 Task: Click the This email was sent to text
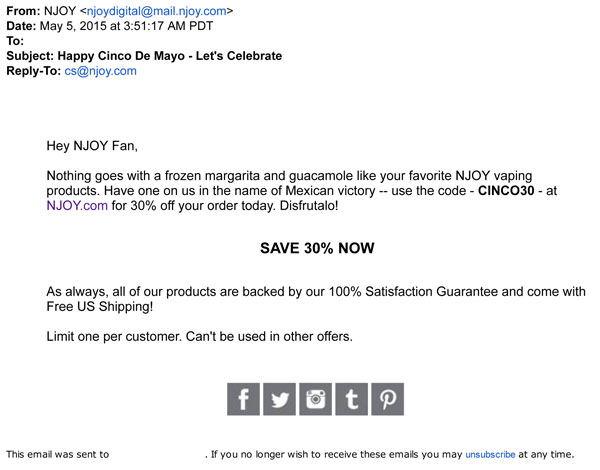pyautogui.click(x=58, y=454)
